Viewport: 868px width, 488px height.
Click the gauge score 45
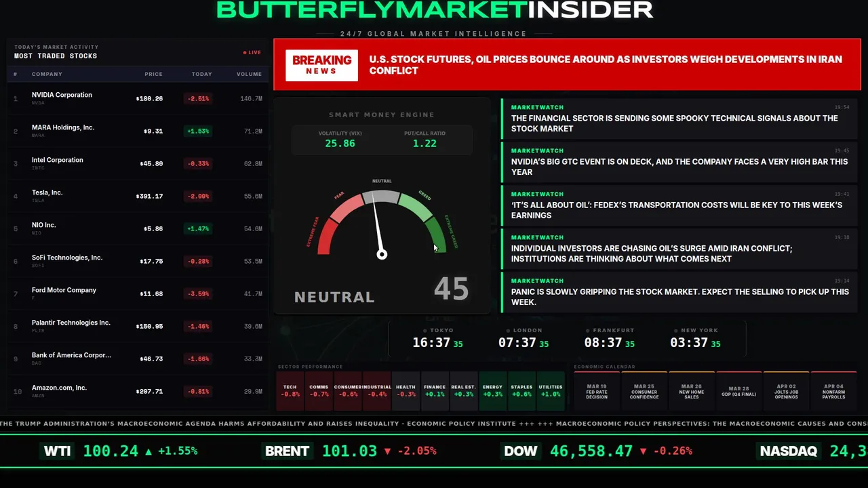point(451,289)
